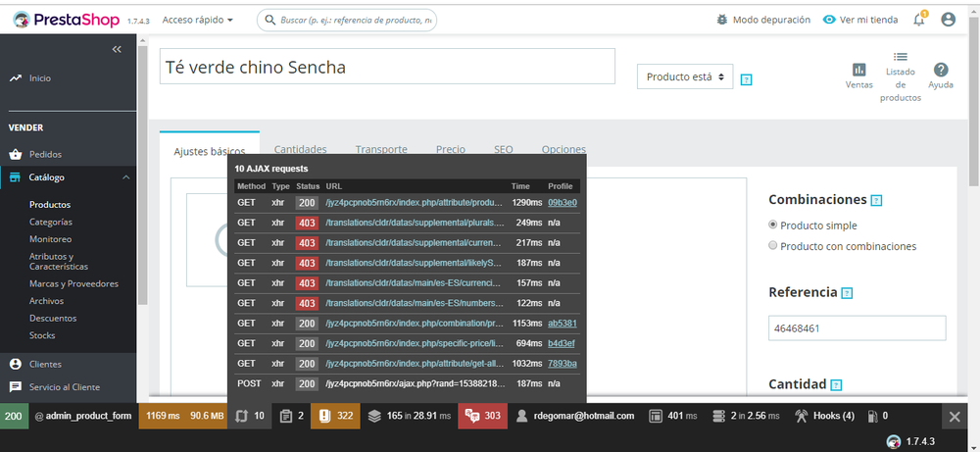Open the Acceso rápido dropdown
Screen dimensions: 980x452
click(198, 20)
